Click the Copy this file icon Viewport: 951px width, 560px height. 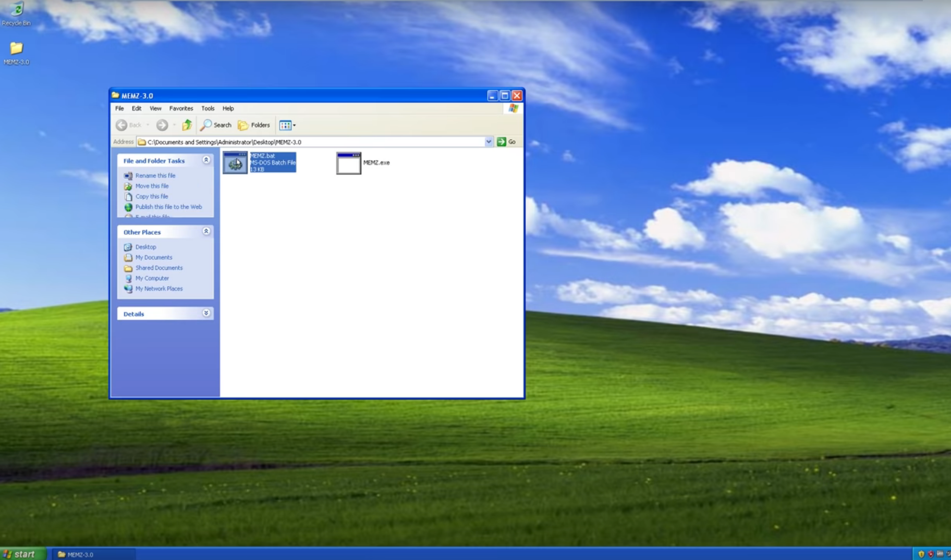pos(128,196)
